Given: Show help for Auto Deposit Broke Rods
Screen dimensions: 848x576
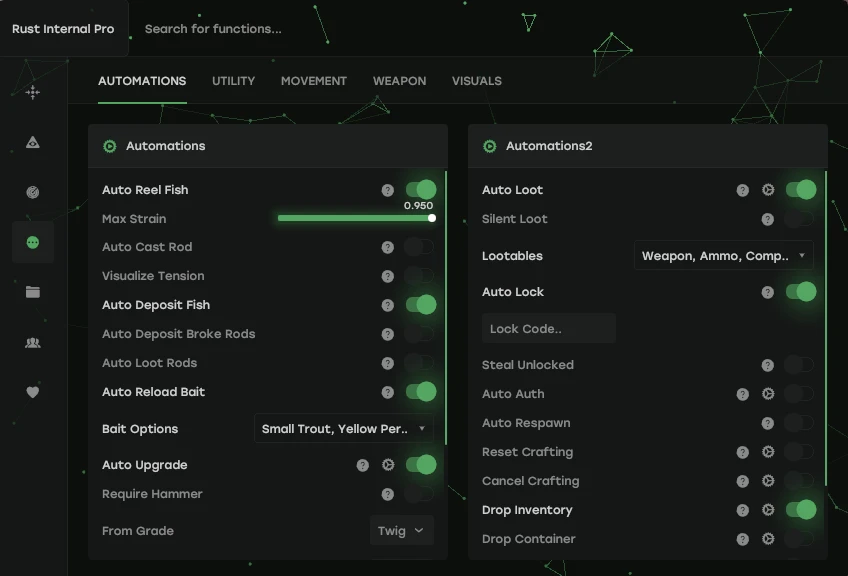Looking at the screenshot, I should point(387,334).
